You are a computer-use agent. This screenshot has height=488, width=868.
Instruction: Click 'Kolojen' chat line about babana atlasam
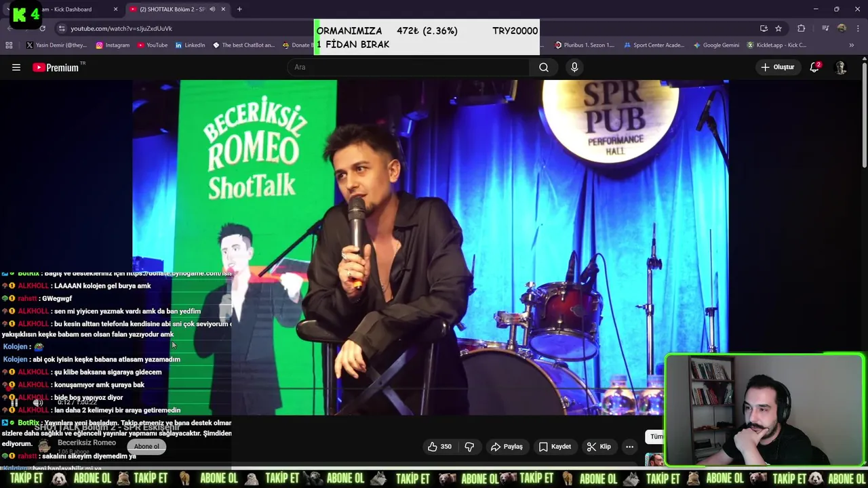[92, 359]
